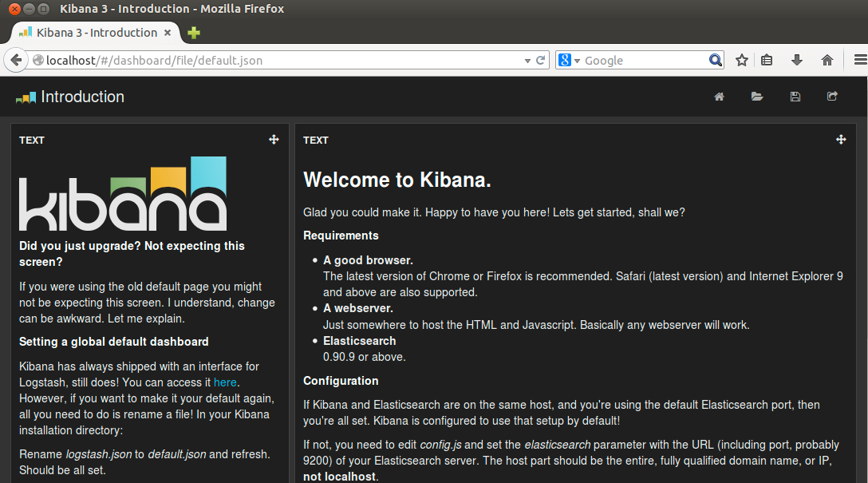This screenshot has width=868, height=483.
Task: Open Firefox downloads arrow icon
Action: [x=796, y=61]
